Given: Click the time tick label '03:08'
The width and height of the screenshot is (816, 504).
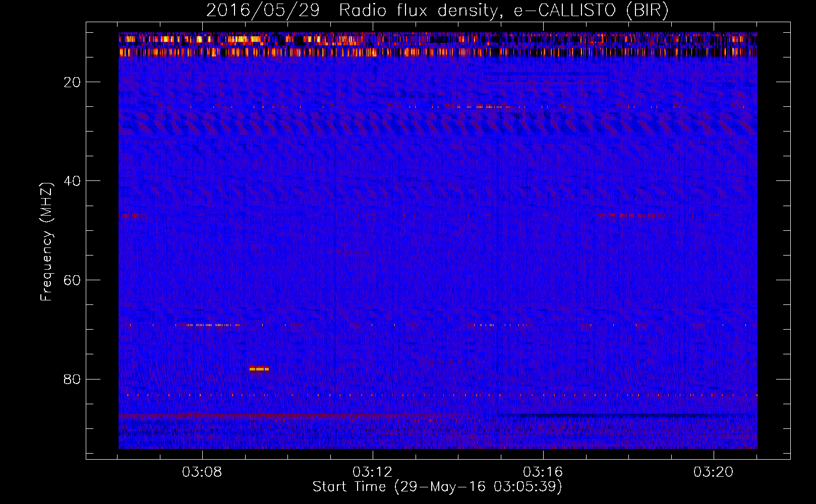Looking at the screenshot, I should [202, 472].
